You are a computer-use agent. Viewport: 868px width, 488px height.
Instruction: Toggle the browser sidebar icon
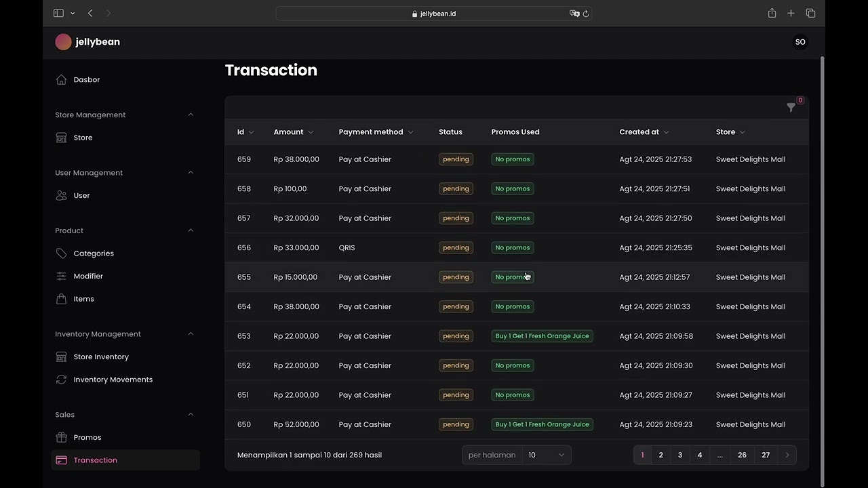[x=58, y=14]
